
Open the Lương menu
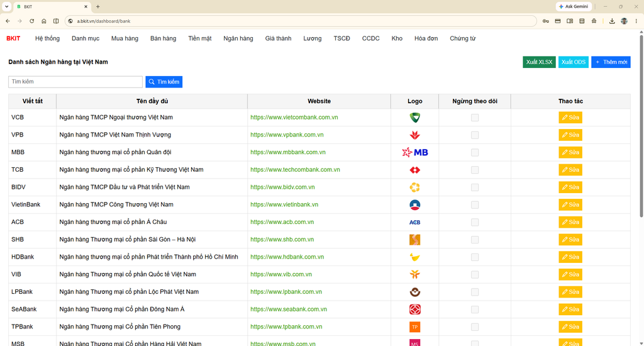313,38
